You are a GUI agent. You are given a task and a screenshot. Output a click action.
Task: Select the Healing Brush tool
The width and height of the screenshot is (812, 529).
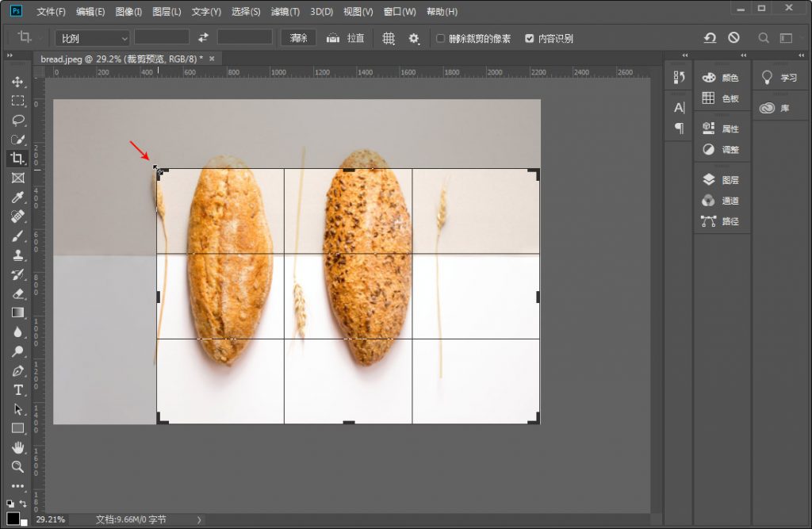17,216
